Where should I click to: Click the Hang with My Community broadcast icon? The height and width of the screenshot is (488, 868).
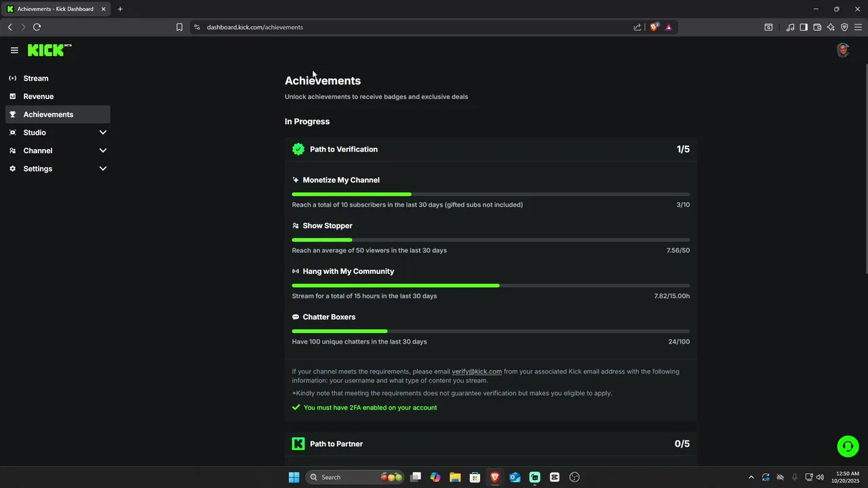tap(296, 271)
